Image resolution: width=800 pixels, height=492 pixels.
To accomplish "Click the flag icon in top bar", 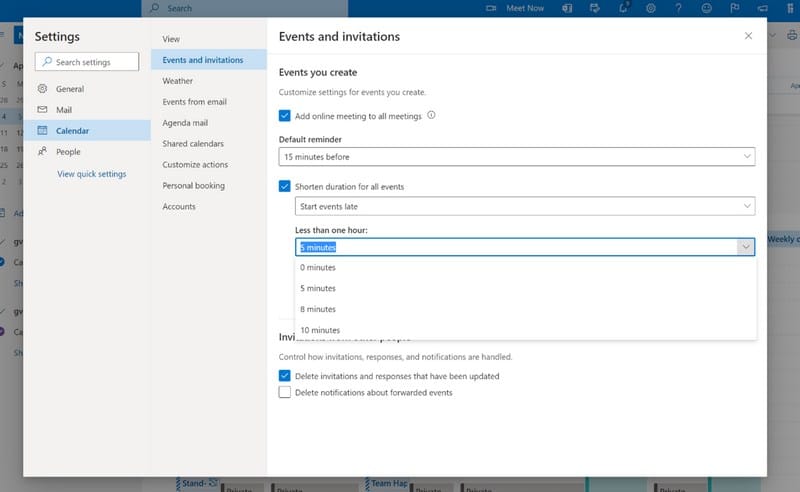I will (x=735, y=8).
